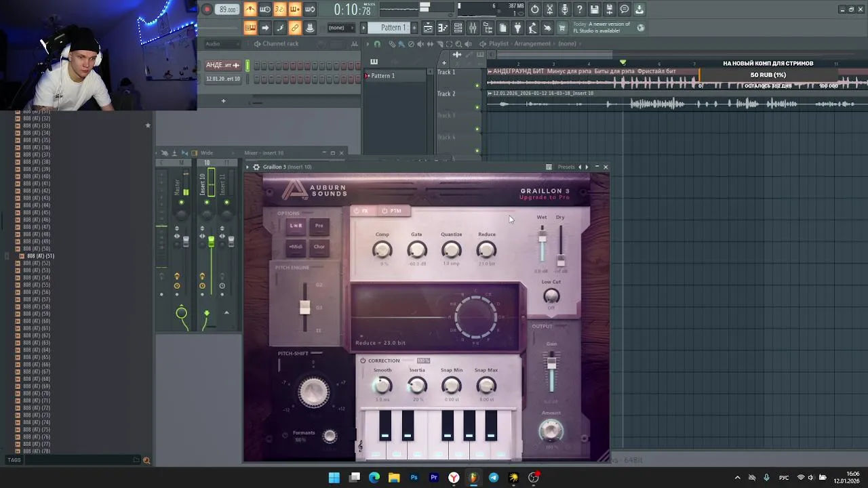The image size is (868, 488).
Task: Open the Piano roll view icon
Action: click(443, 28)
